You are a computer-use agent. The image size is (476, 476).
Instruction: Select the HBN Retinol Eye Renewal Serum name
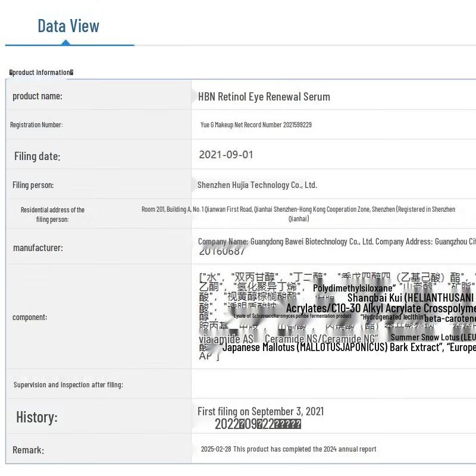point(264,96)
